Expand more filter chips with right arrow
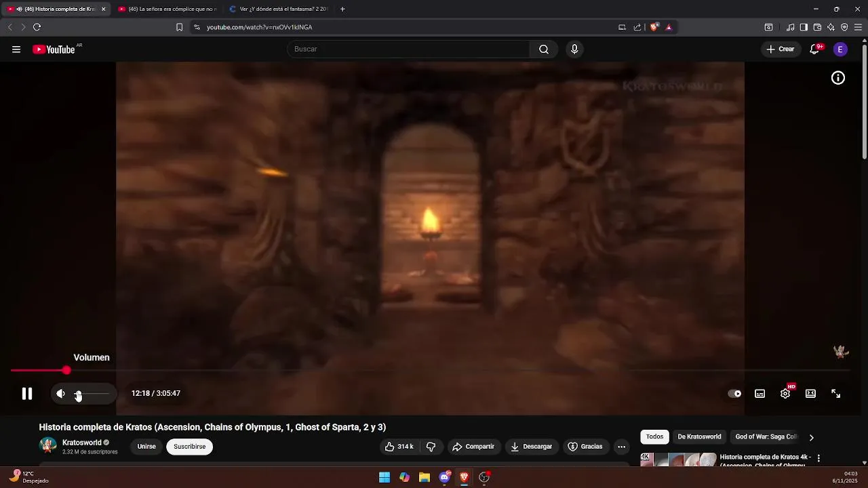The image size is (868, 488). click(812, 437)
